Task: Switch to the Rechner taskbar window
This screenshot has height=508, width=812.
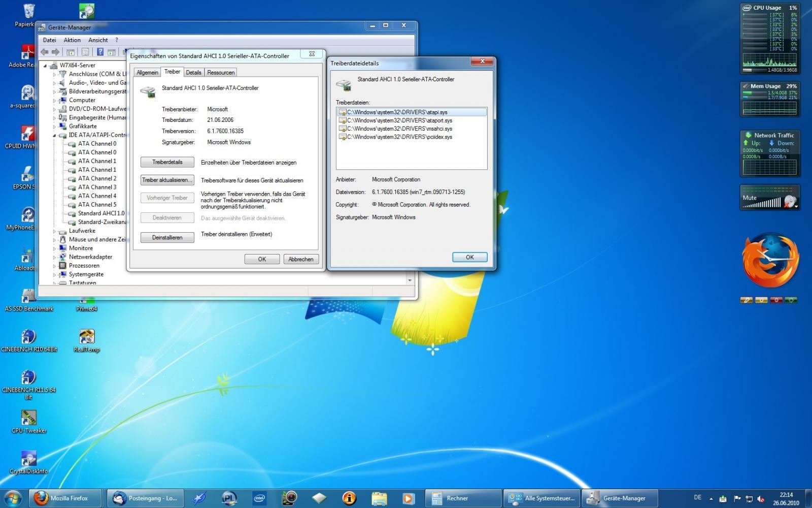Action: (x=462, y=498)
